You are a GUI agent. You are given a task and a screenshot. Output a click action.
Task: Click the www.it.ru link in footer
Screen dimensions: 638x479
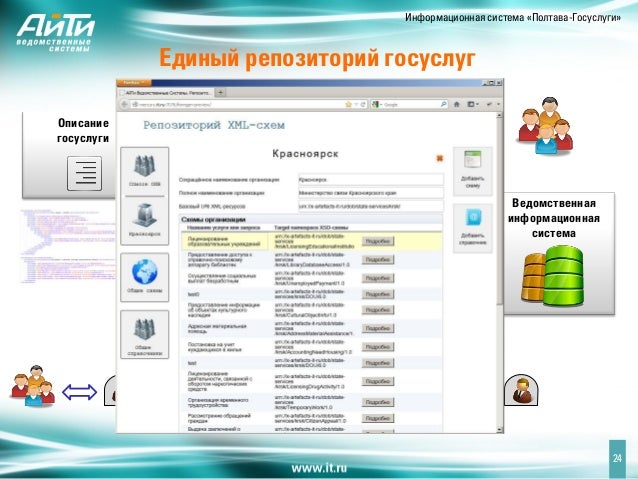tap(319, 468)
